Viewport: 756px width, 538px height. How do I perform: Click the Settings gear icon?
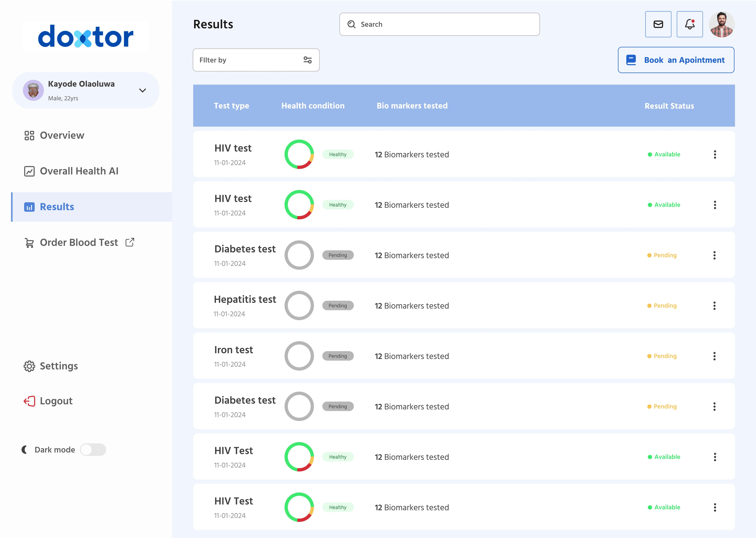click(x=30, y=366)
